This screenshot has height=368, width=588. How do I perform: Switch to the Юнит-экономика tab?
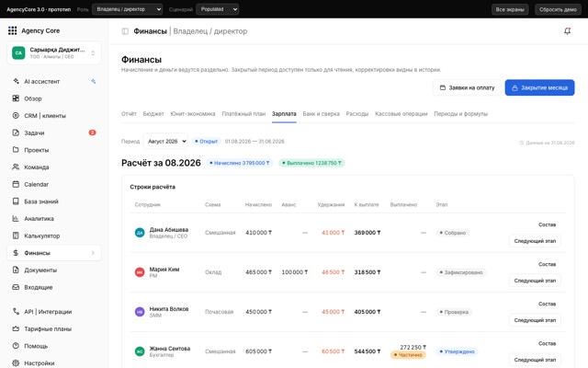pyautogui.click(x=193, y=114)
